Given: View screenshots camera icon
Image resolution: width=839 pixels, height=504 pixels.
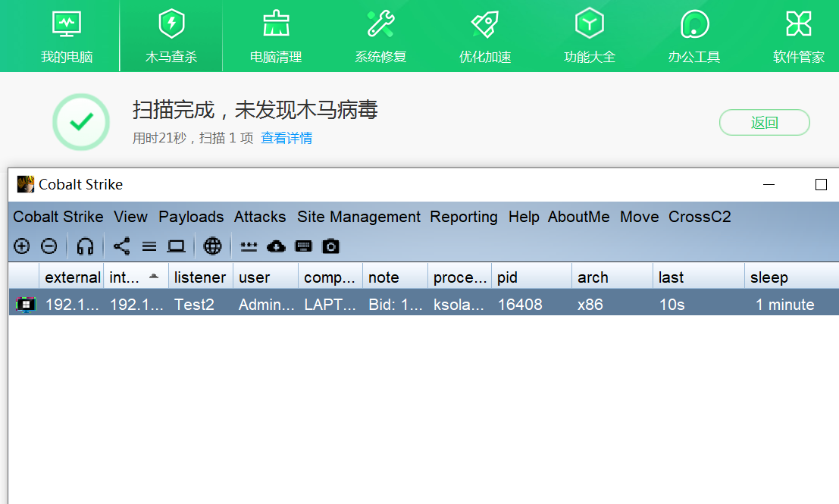Looking at the screenshot, I should point(330,246).
